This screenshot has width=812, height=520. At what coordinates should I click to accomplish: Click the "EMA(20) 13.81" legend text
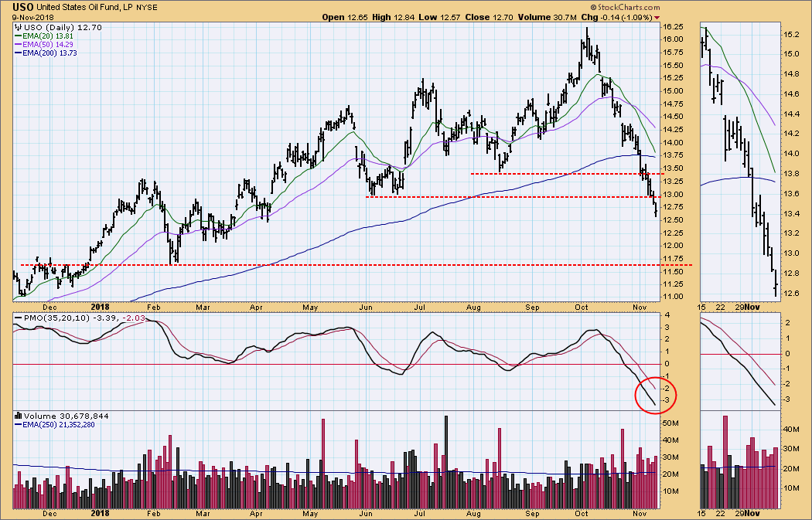point(48,36)
